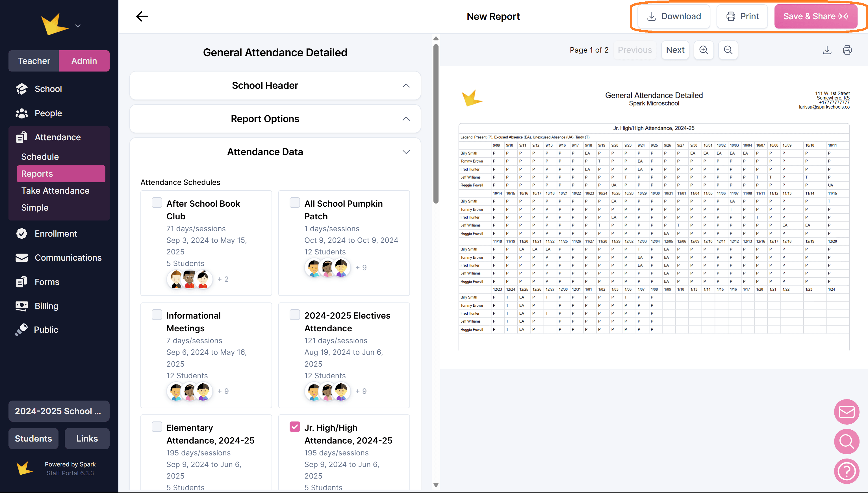Check After School Book Club schedule

[x=157, y=203]
